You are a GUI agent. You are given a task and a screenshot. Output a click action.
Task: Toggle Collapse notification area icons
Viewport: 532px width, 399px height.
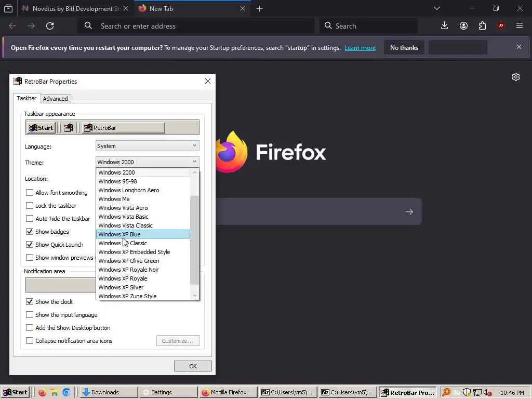click(30, 341)
